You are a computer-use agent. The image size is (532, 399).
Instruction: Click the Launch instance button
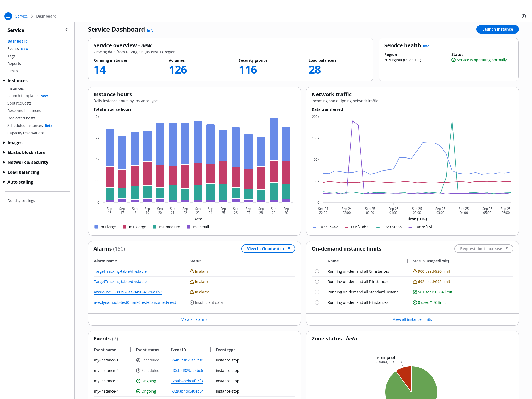[497, 29]
